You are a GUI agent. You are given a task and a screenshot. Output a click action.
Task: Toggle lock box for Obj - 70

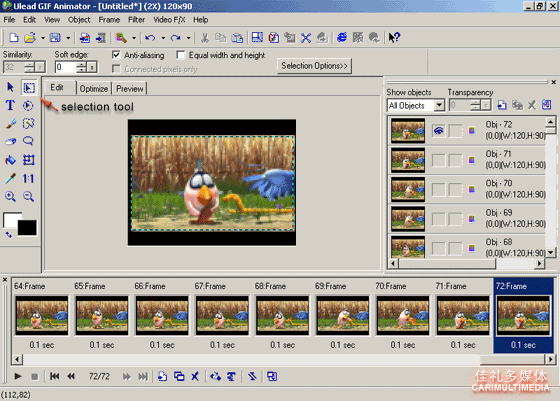pyautogui.click(x=455, y=189)
